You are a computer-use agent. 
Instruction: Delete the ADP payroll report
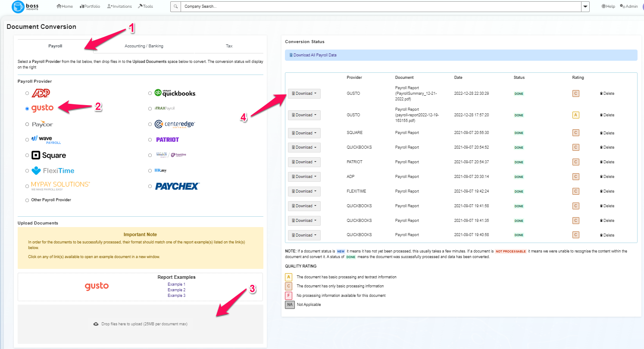point(607,177)
